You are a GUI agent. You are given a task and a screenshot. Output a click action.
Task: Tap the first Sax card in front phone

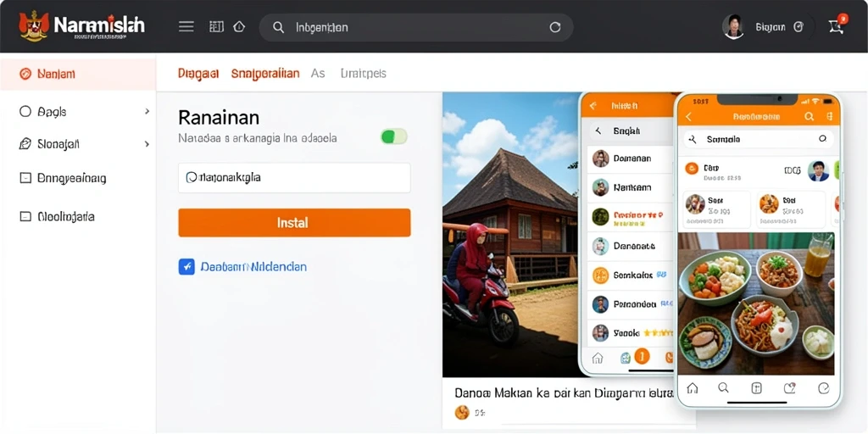coord(717,210)
